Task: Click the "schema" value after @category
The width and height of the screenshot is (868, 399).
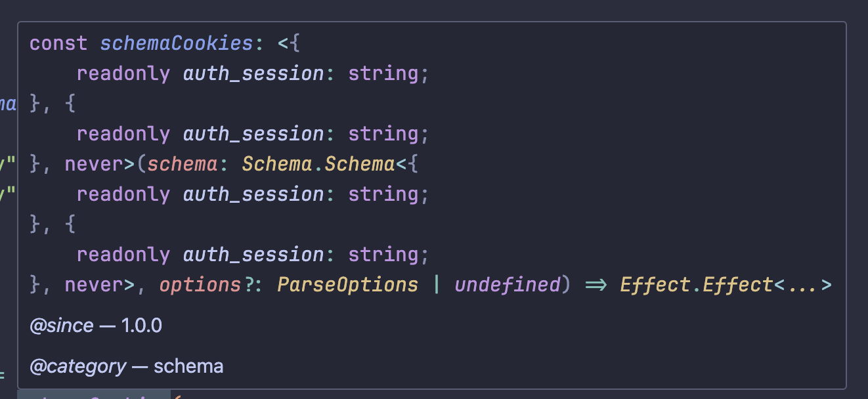Action: pyautogui.click(x=188, y=366)
